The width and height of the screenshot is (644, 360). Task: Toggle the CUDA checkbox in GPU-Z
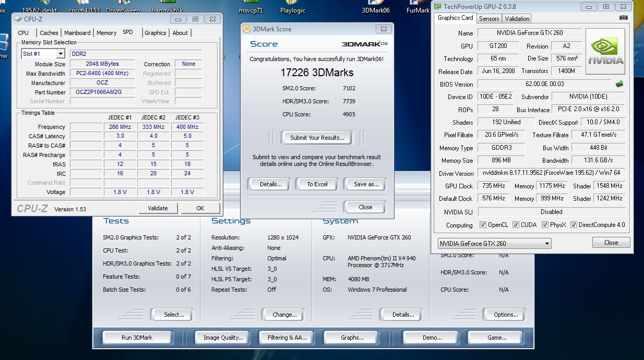click(x=516, y=225)
